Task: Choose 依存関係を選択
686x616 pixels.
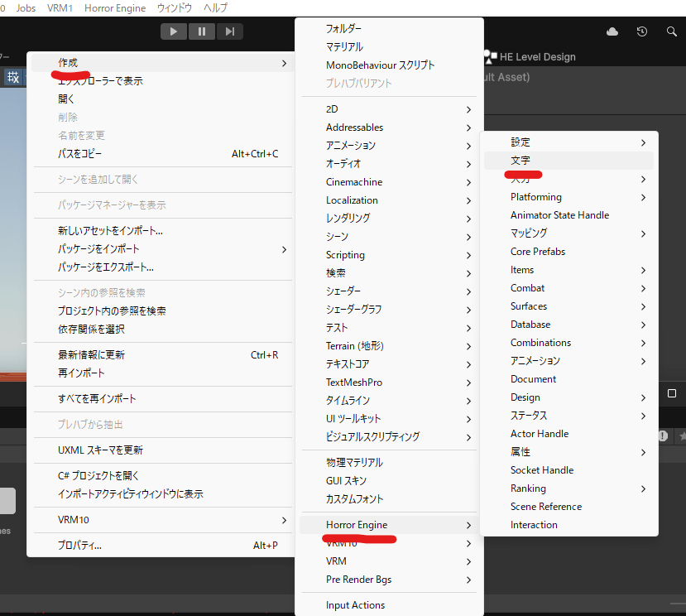Action: click(x=163, y=330)
